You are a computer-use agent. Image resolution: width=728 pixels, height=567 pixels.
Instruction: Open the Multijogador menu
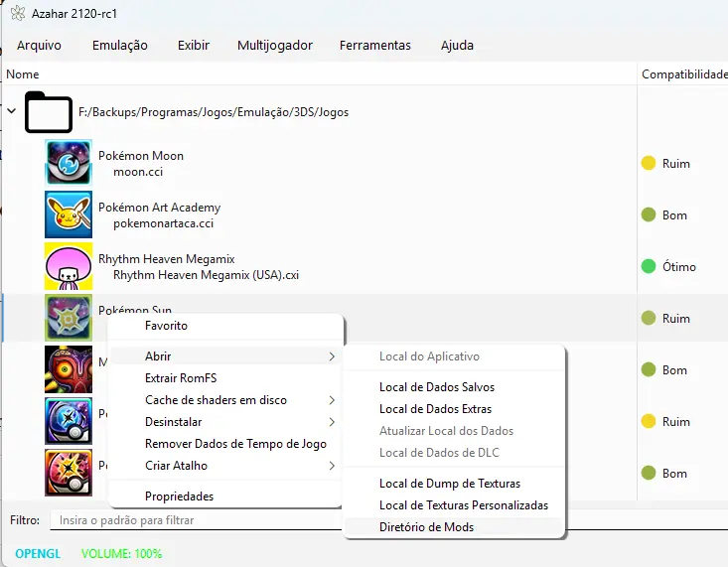[275, 46]
